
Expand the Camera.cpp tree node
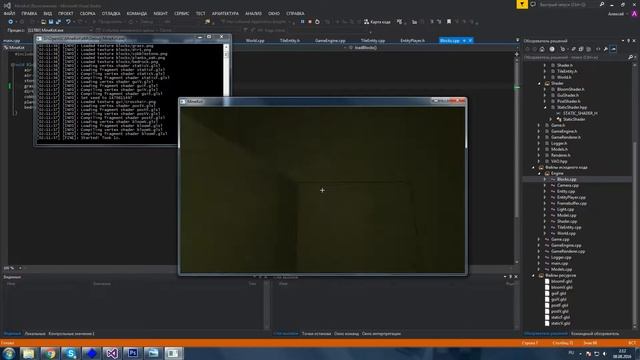click(544, 185)
